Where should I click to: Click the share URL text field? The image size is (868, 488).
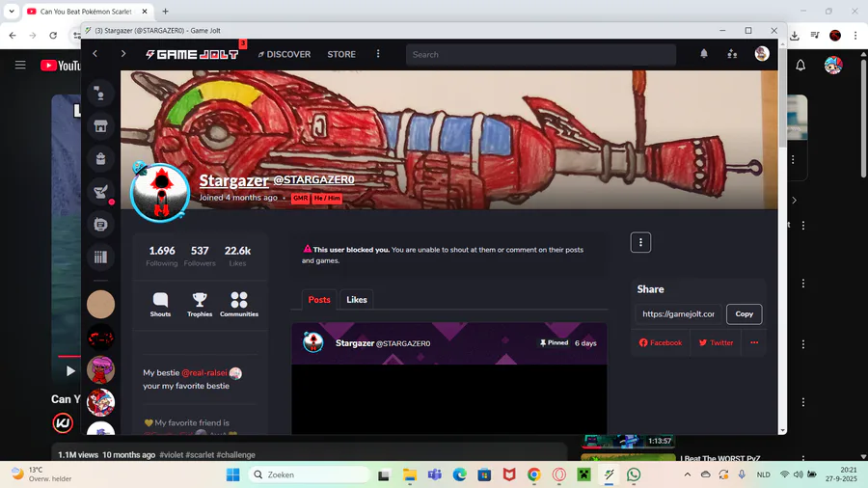tap(678, 313)
